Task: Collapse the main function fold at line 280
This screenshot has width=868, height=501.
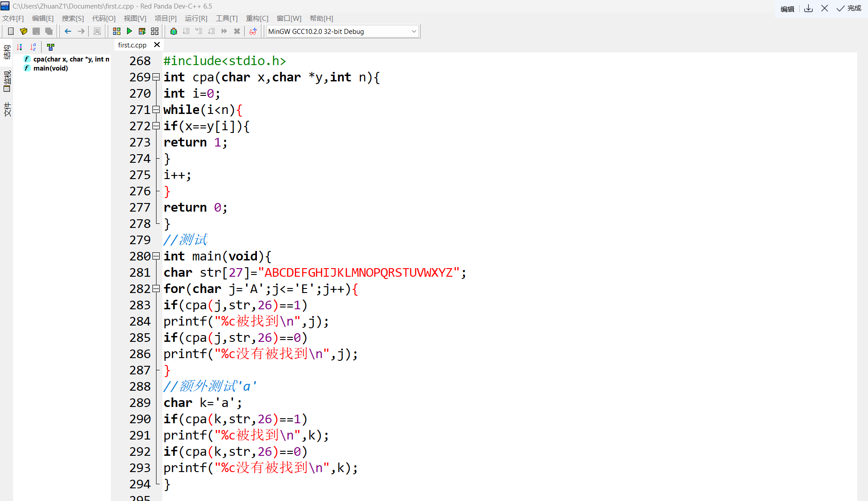Action: point(156,256)
